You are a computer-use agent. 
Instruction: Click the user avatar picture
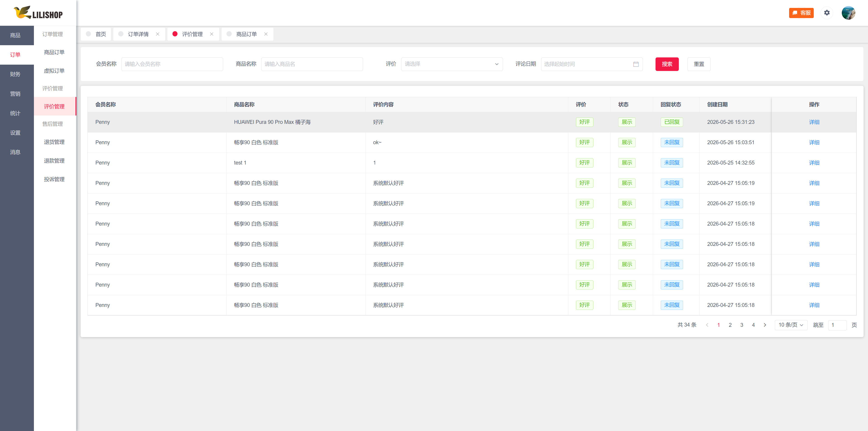(848, 13)
